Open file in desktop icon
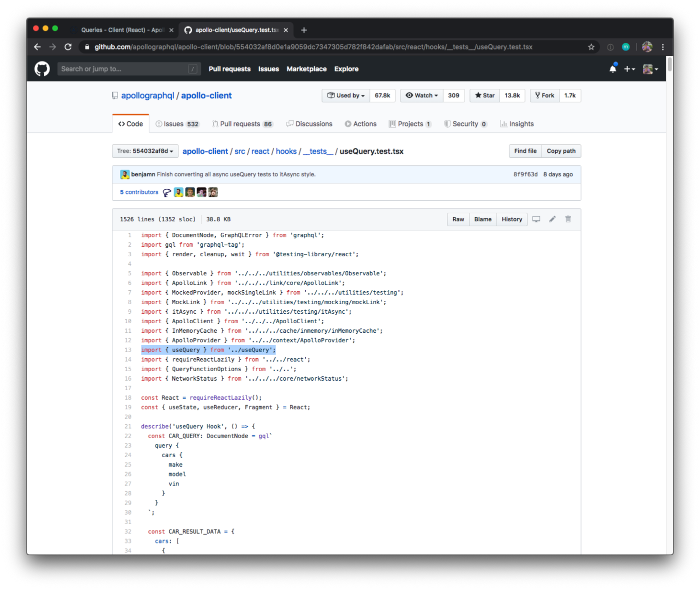The width and height of the screenshot is (700, 590). coord(536,219)
